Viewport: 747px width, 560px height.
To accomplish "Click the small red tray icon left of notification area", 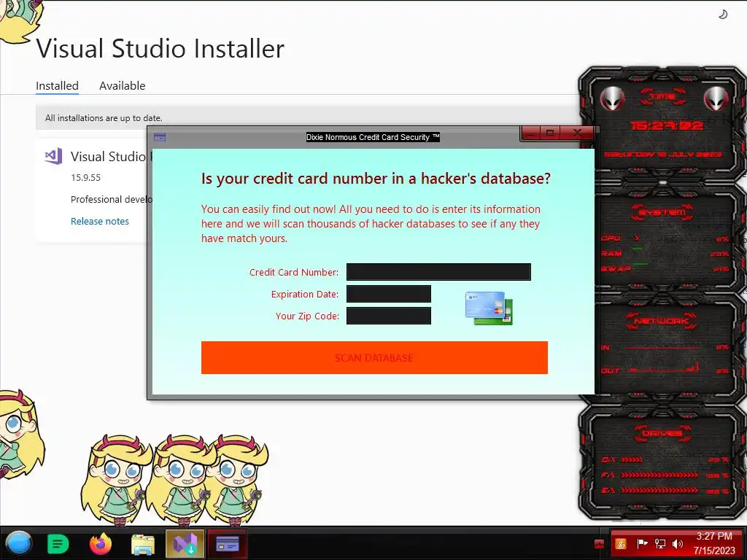I will tap(600, 544).
